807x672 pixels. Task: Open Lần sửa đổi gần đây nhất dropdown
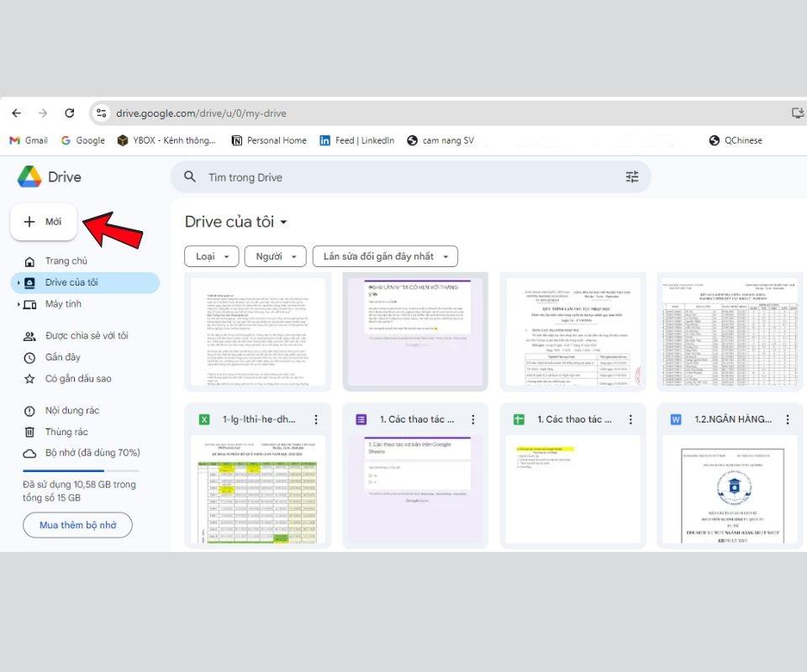pyautogui.click(x=385, y=256)
